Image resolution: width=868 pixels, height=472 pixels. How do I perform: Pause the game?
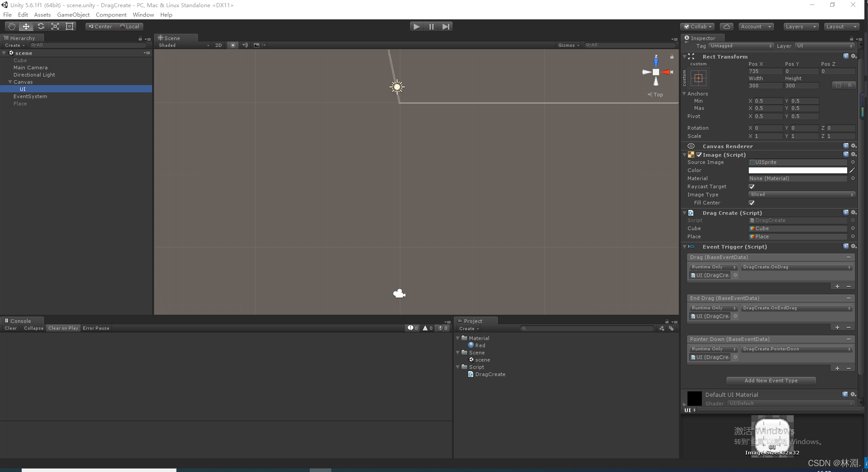click(x=431, y=27)
